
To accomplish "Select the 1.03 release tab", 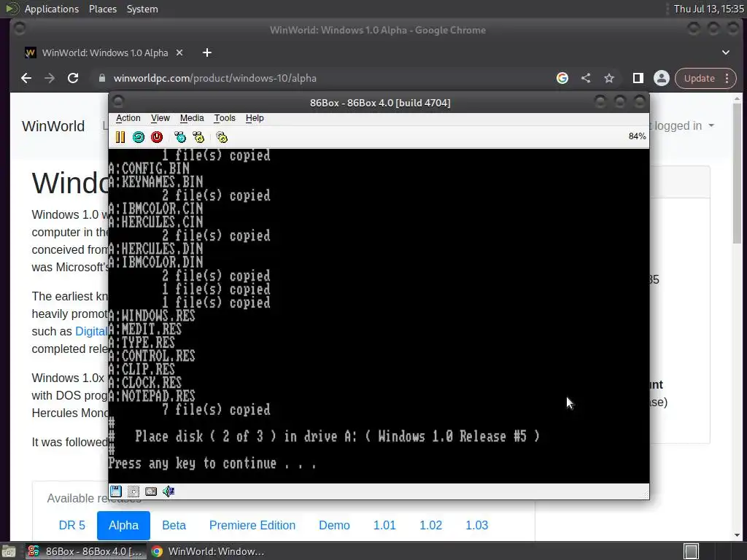I will click(x=477, y=525).
